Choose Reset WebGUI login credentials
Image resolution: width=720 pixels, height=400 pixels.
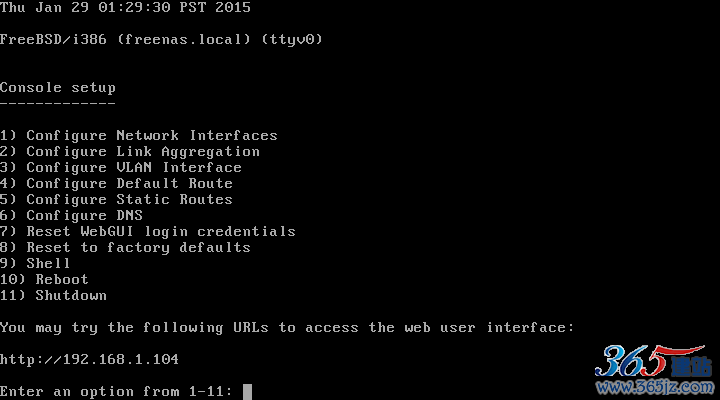[x=148, y=232]
